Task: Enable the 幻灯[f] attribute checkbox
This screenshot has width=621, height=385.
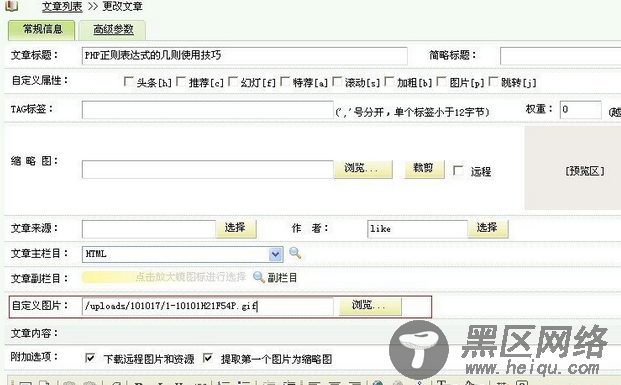Action: click(233, 82)
